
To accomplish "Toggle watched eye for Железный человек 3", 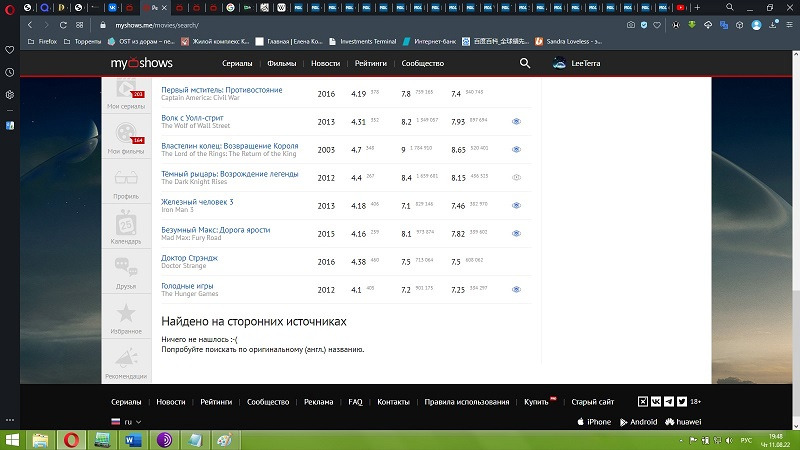I will tap(516, 206).
